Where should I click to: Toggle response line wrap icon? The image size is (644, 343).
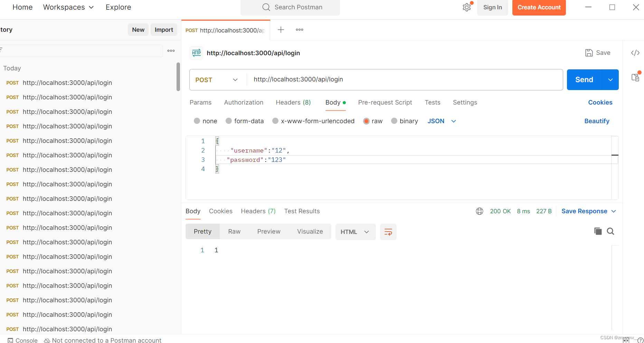click(x=388, y=232)
